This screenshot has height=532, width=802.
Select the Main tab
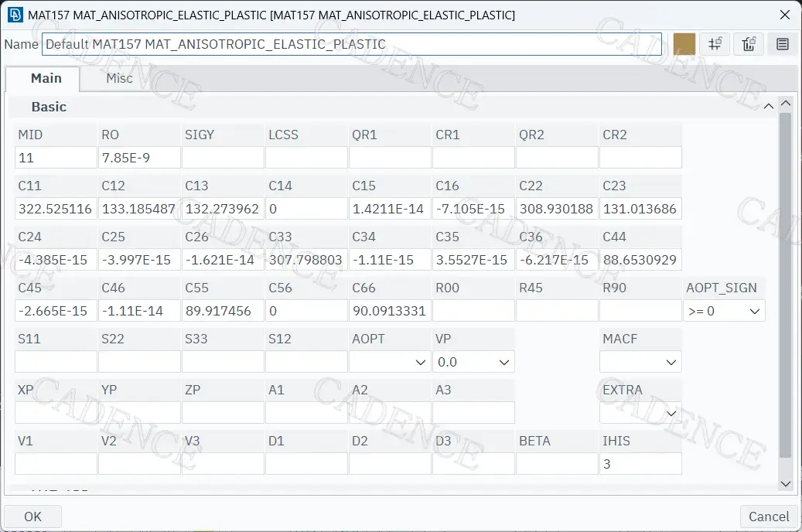pos(46,78)
